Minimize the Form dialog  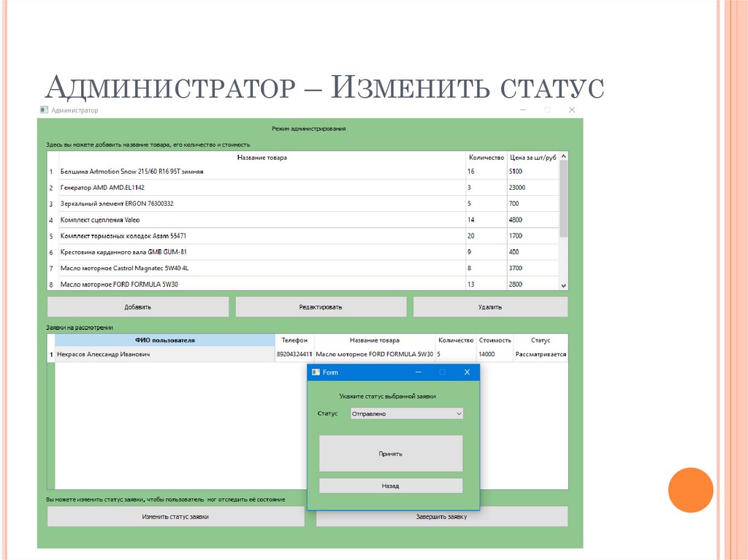coord(418,372)
